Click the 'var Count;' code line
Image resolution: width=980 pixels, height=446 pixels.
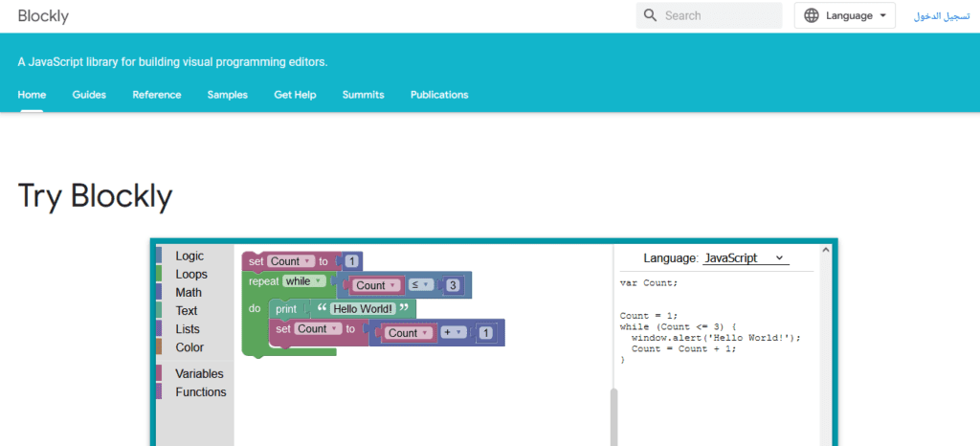pos(648,283)
